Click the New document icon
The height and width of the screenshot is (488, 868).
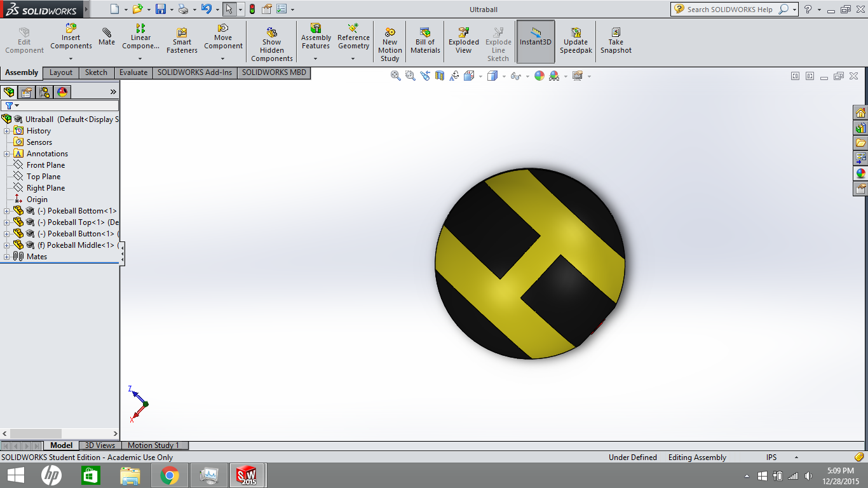click(x=114, y=9)
